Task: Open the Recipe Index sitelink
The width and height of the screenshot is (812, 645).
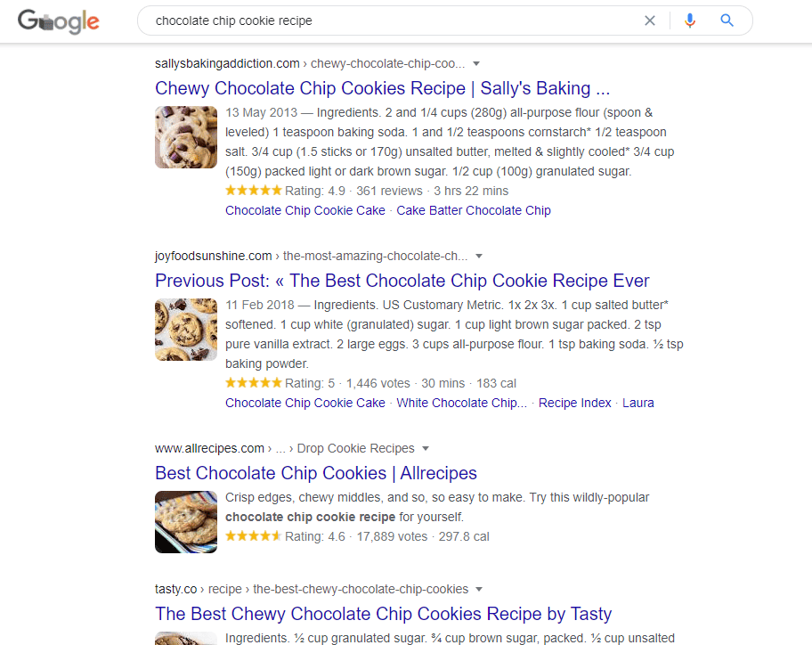Action: [x=574, y=403]
